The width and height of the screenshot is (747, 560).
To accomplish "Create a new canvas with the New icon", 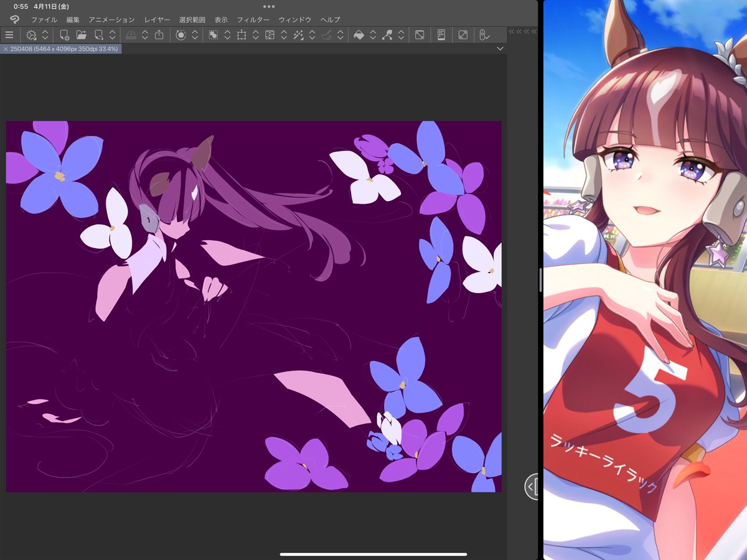I will click(65, 35).
